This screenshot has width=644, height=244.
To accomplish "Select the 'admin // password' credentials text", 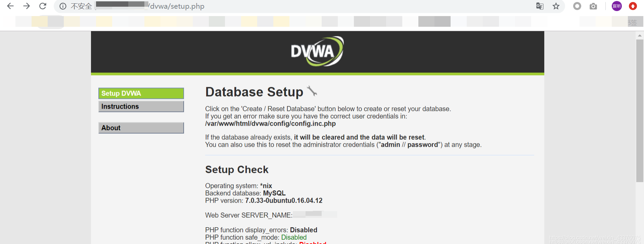I will (x=409, y=145).
